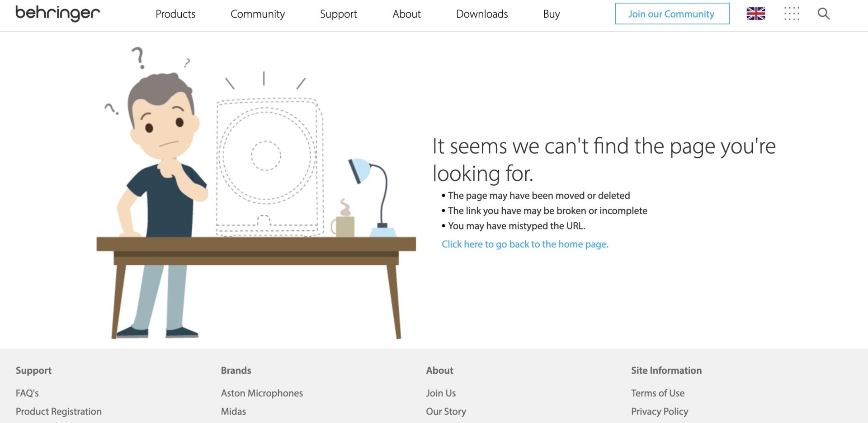Open the Privacy Policy link
Image resolution: width=868 pixels, height=423 pixels.
tap(659, 411)
